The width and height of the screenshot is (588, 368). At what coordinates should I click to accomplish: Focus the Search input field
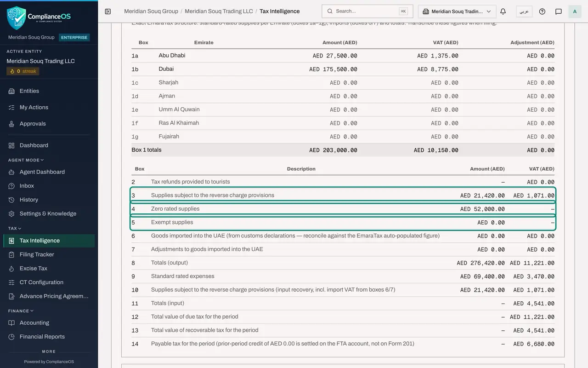pos(367,11)
